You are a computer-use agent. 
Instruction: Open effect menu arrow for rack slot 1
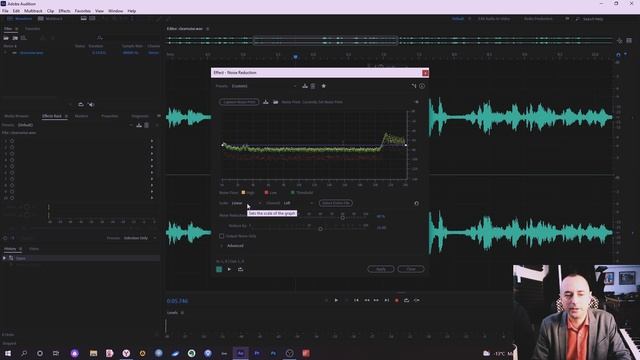[x=152, y=141]
